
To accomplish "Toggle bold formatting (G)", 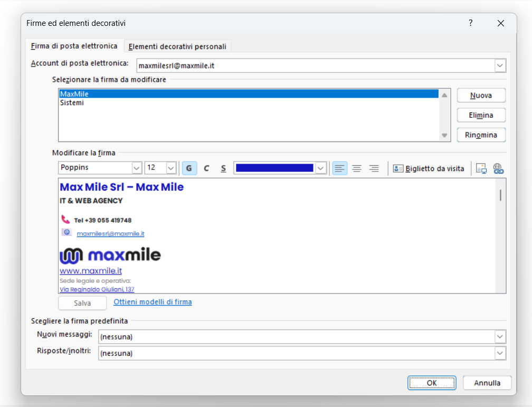I will (189, 168).
